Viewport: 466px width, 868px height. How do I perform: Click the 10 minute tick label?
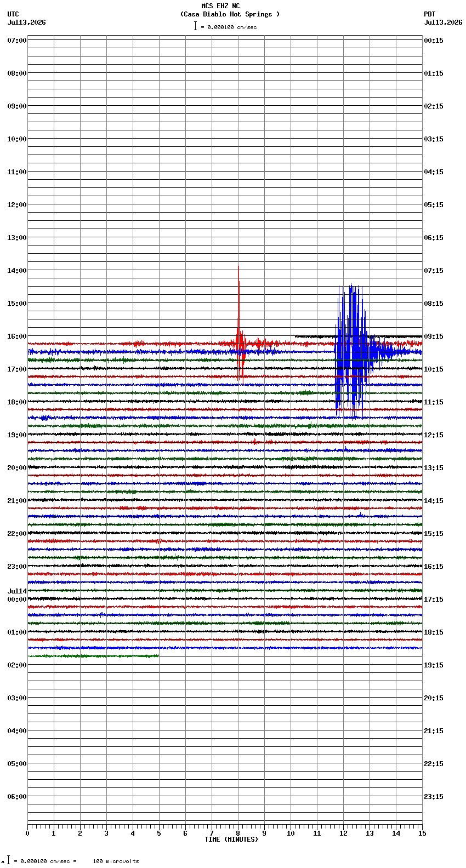291,833
